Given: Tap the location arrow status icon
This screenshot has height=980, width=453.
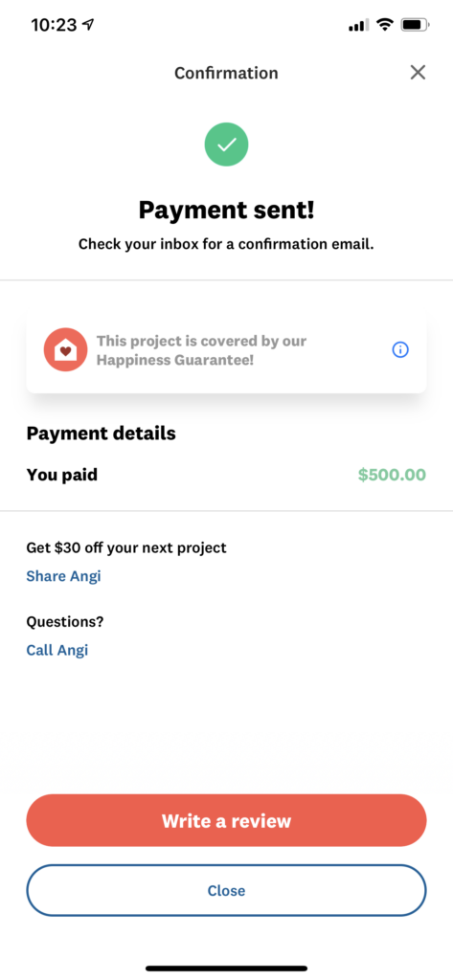Looking at the screenshot, I should pos(88,25).
